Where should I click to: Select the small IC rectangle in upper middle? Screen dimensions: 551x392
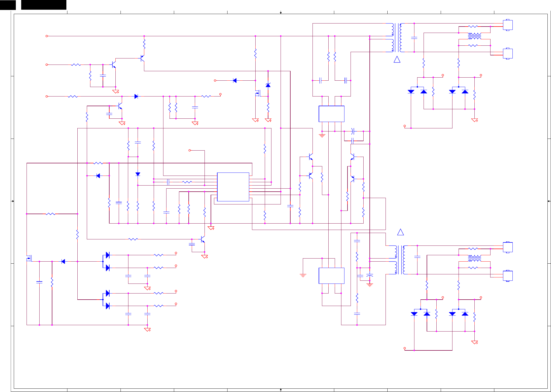point(331,114)
